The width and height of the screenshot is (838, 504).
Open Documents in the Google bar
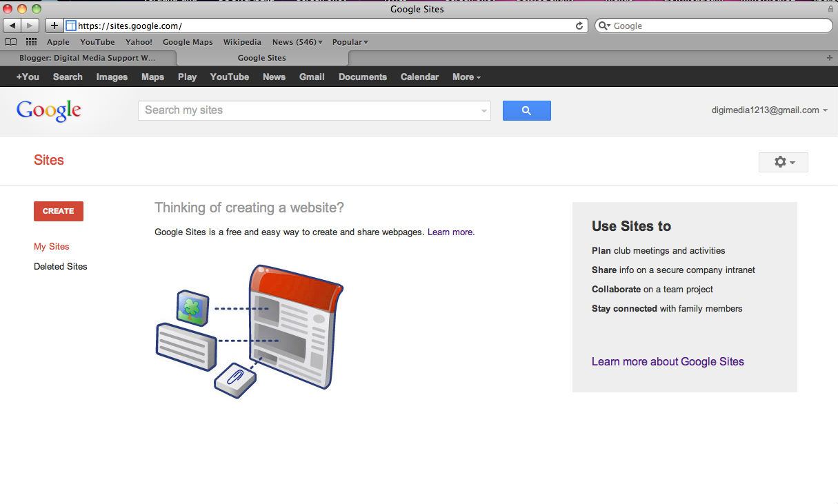[363, 77]
